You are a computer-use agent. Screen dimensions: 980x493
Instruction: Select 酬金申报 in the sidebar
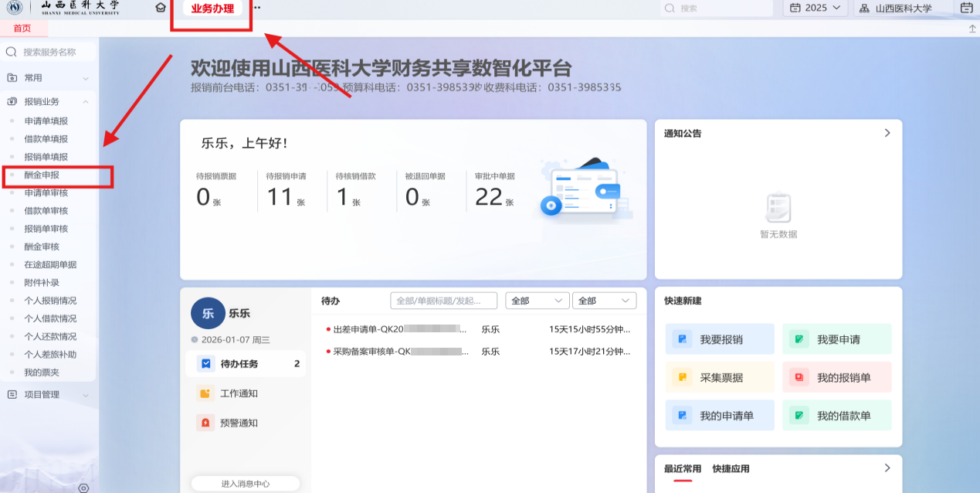pyautogui.click(x=42, y=175)
